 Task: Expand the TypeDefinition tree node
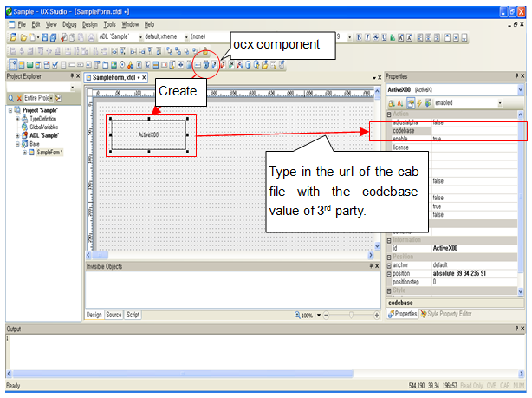click(x=17, y=119)
